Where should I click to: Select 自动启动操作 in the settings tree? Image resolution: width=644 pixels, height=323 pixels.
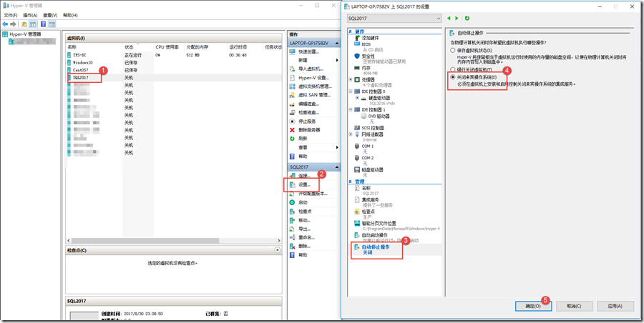click(x=374, y=235)
